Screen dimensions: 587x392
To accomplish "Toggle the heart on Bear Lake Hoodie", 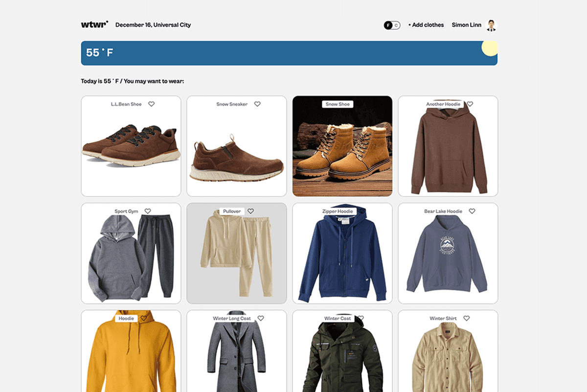I will 472,211.
